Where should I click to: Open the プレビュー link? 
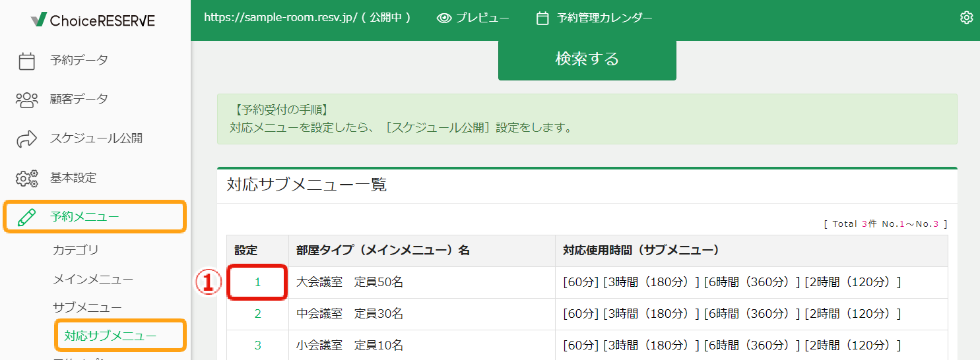(x=484, y=18)
